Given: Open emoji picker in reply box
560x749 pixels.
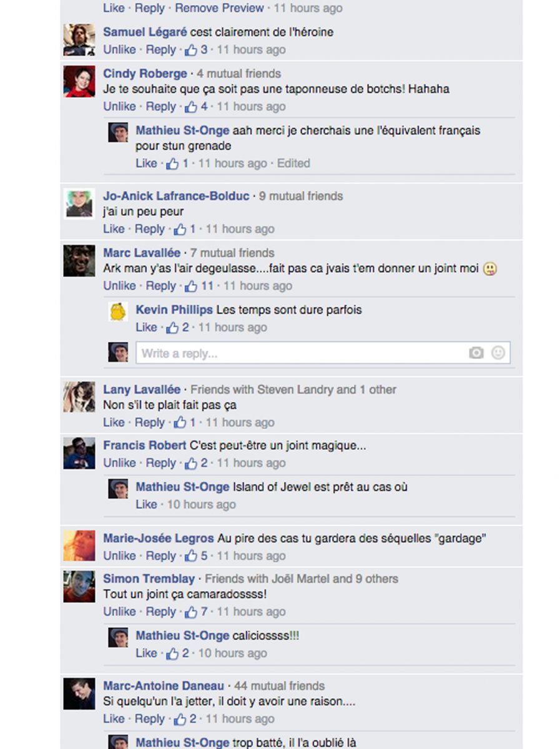Looking at the screenshot, I should 498,353.
